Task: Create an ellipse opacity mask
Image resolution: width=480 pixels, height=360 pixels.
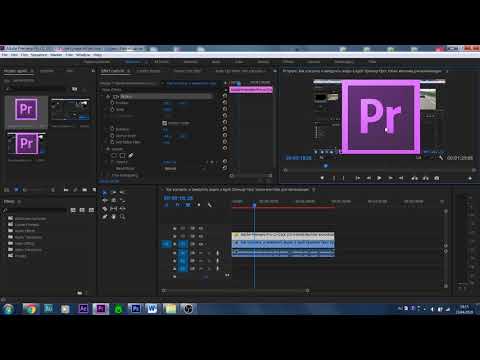Action: coord(114,156)
